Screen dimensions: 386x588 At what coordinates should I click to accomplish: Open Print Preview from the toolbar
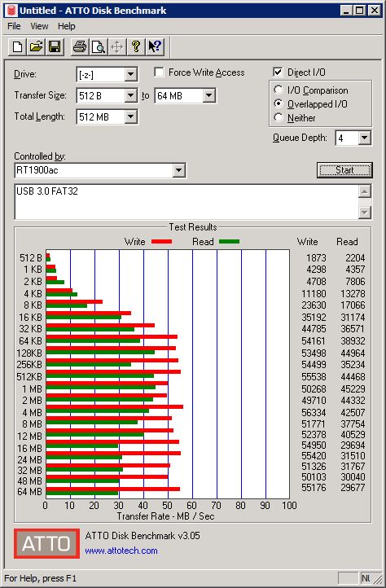coord(99,47)
